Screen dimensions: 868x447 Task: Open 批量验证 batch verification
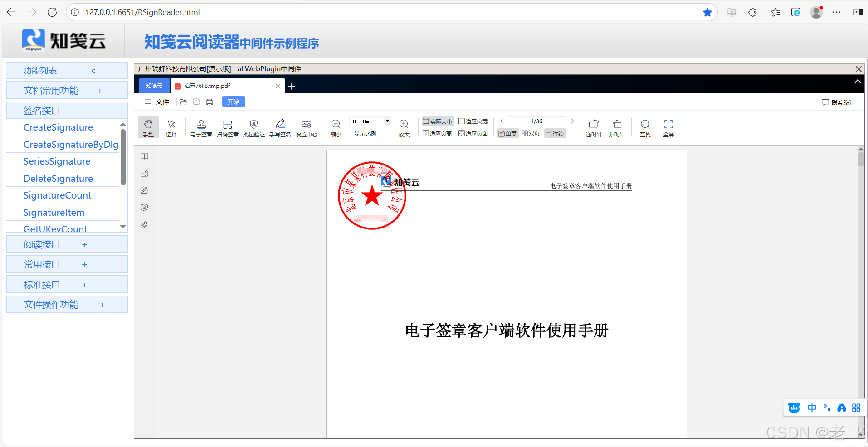click(x=254, y=127)
